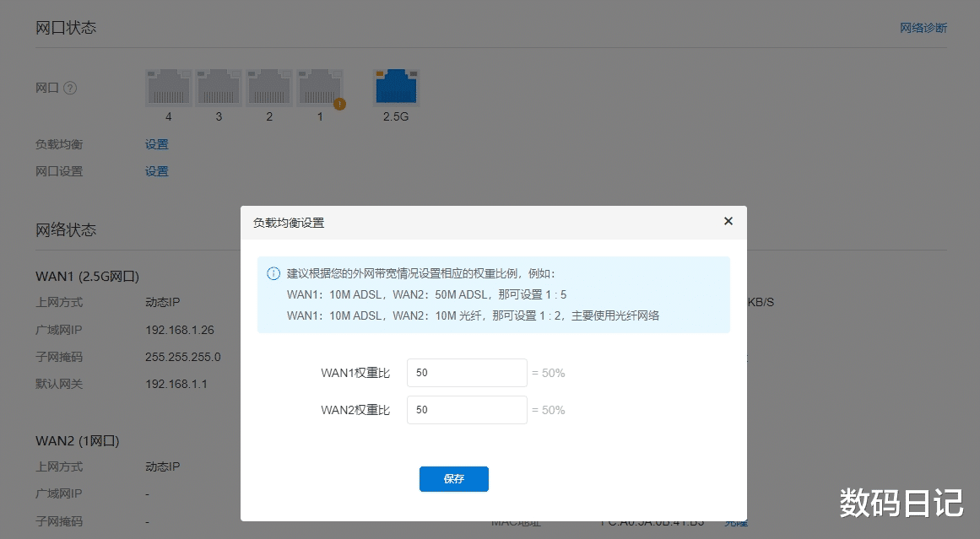
Task: Click the WAN1 (2.5G网口) title
Action: point(88,276)
